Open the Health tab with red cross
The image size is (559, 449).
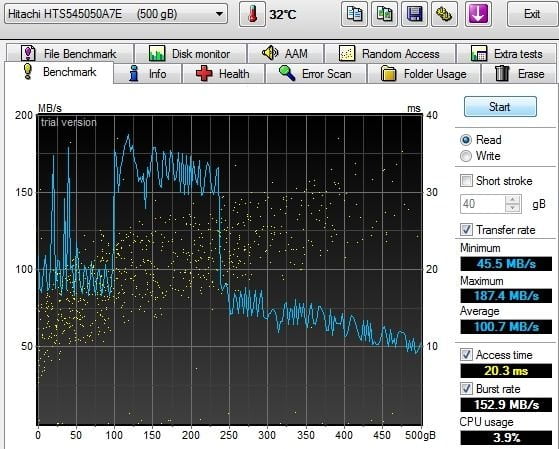(224, 74)
